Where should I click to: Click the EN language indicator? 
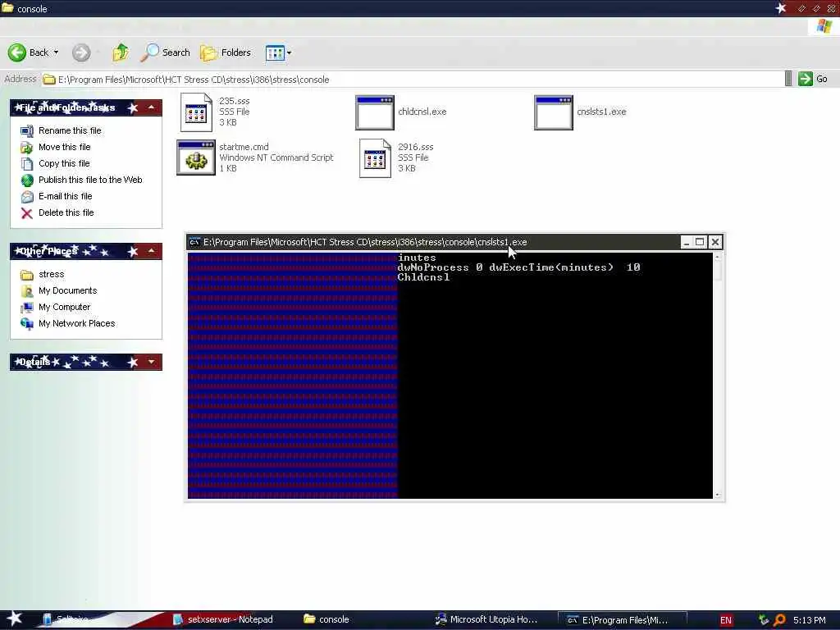726,620
